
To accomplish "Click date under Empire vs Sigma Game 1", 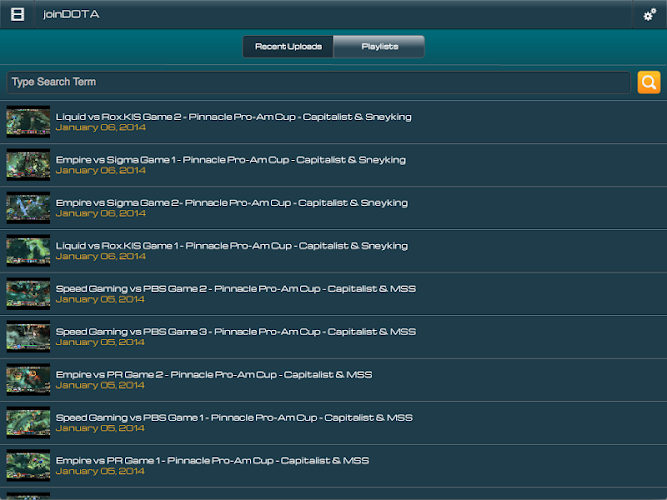I will 100,170.
